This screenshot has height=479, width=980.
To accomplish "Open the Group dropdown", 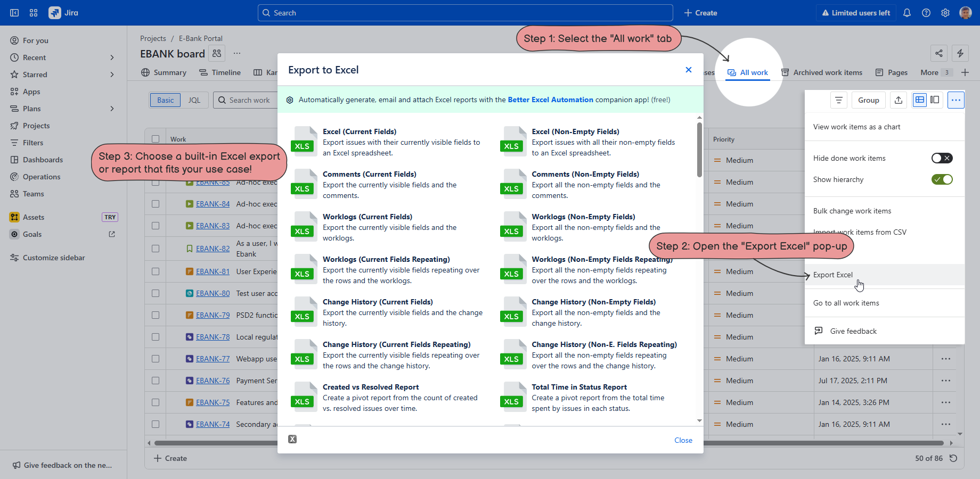I will 869,100.
